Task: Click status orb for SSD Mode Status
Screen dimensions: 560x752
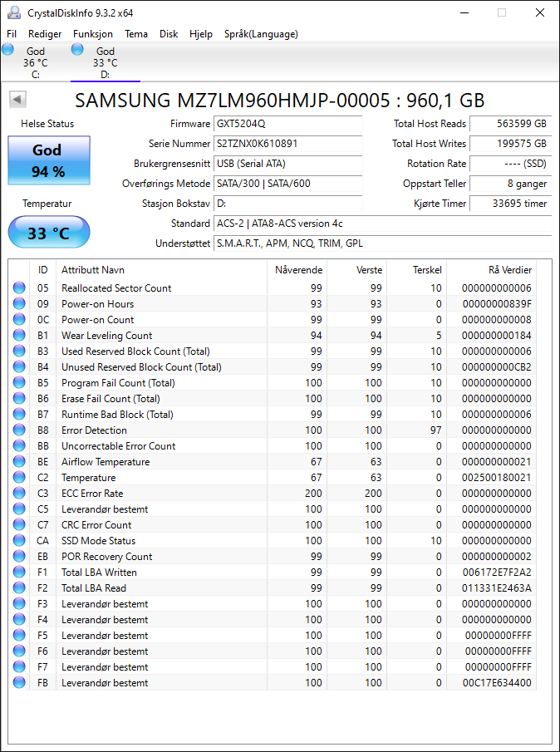Action: point(19,541)
